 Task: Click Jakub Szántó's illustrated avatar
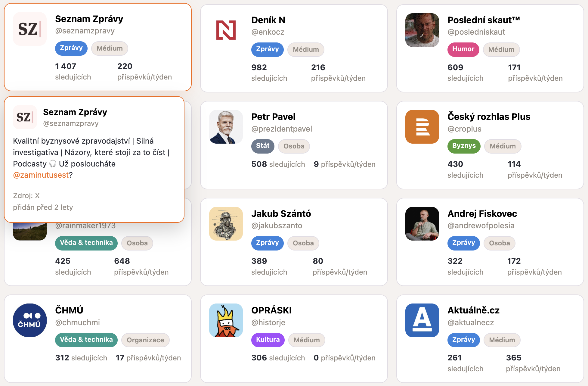(x=226, y=224)
